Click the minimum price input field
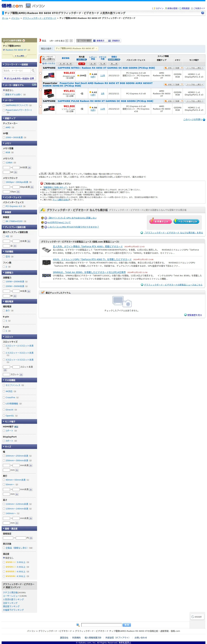The image size is (207, 644). pos(8,538)
